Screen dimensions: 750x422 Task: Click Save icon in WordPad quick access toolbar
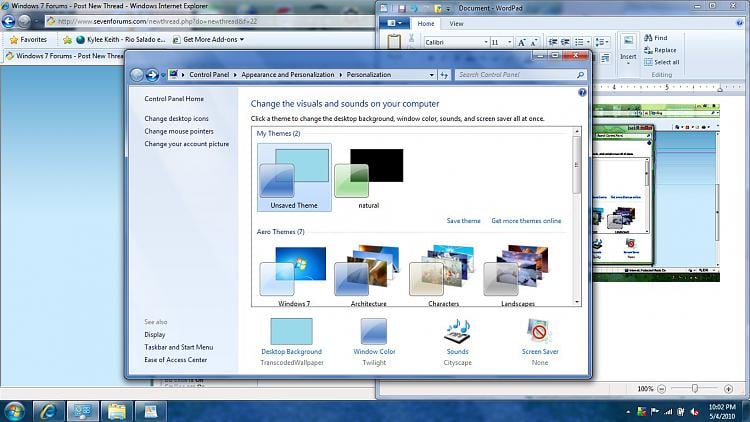(402, 8)
